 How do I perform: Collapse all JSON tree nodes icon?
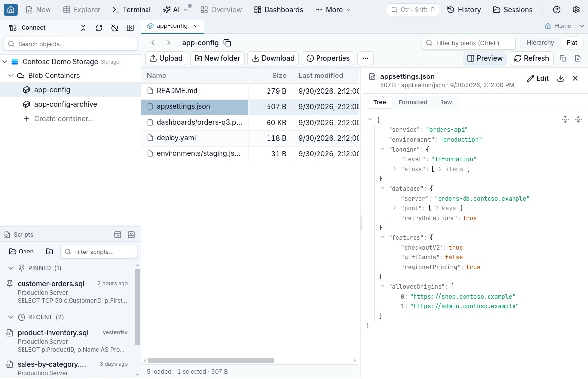(x=578, y=119)
